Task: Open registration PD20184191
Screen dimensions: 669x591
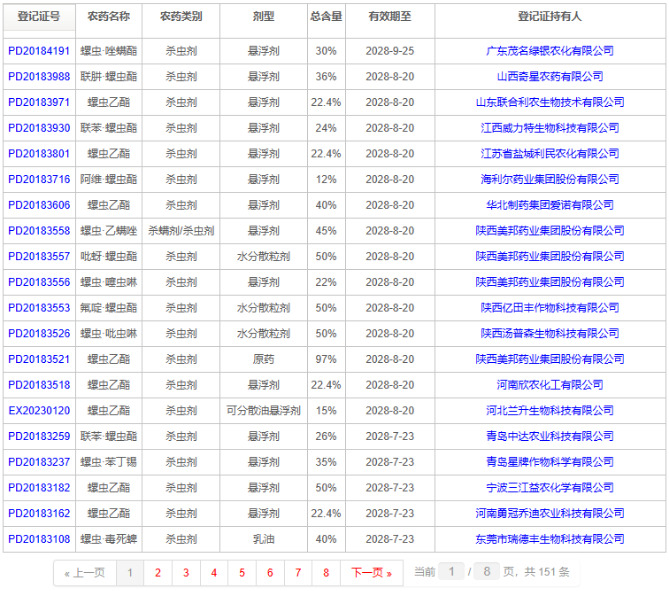Action: 39,51
